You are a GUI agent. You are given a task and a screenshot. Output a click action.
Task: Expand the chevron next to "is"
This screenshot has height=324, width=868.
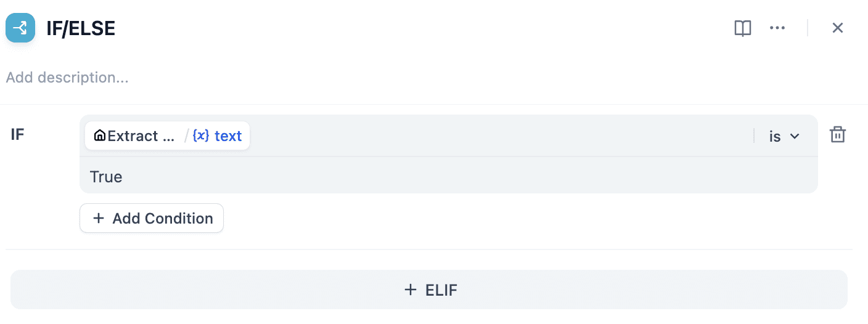pyautogui.click(x=795, y=136)
